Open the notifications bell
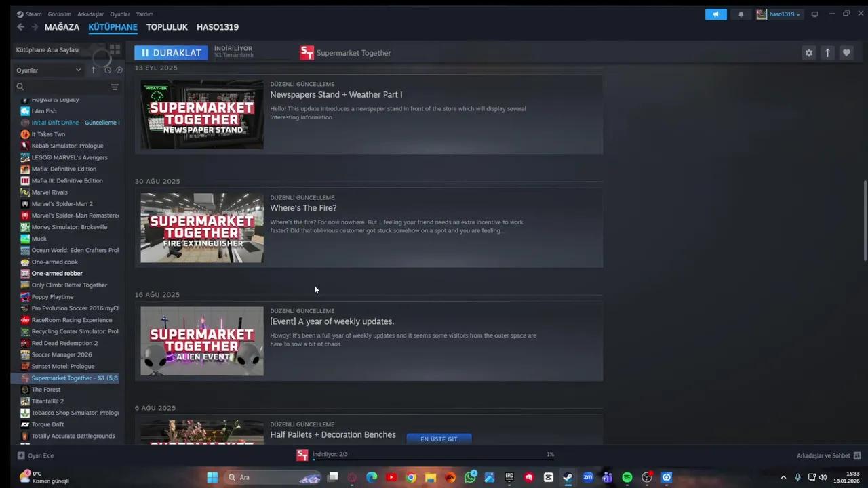The width and height of the screenshot is (868, 488). pos(741,14)
